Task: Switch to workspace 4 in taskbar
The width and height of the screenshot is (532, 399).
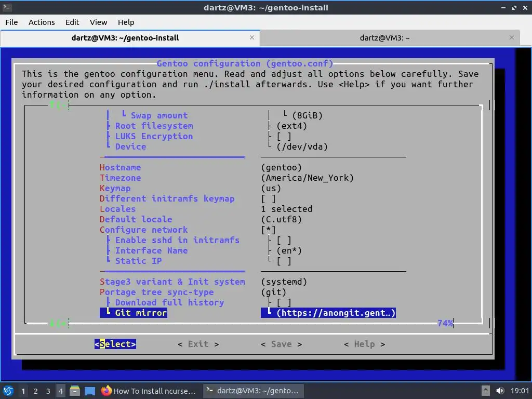Action: (x=61, y=391)
